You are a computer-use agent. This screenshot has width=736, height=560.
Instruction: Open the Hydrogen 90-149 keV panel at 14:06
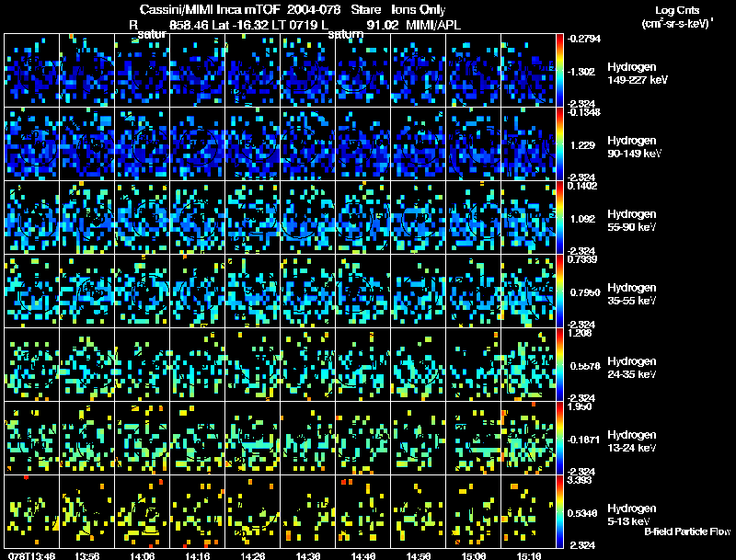143,144
